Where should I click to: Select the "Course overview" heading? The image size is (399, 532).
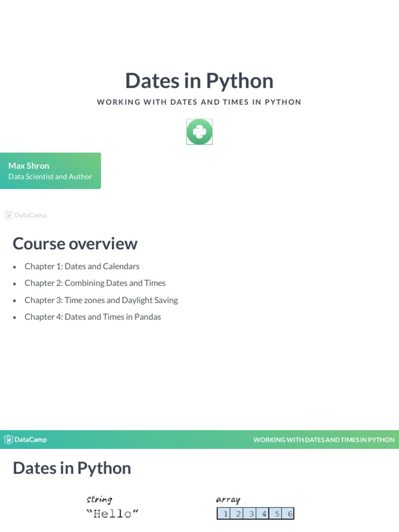point(75,244)
